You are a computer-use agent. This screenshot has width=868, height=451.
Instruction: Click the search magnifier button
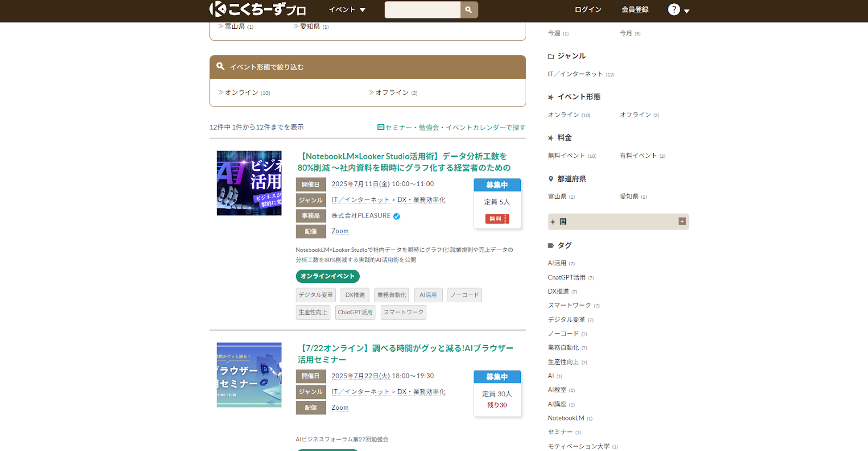(469, 10)
